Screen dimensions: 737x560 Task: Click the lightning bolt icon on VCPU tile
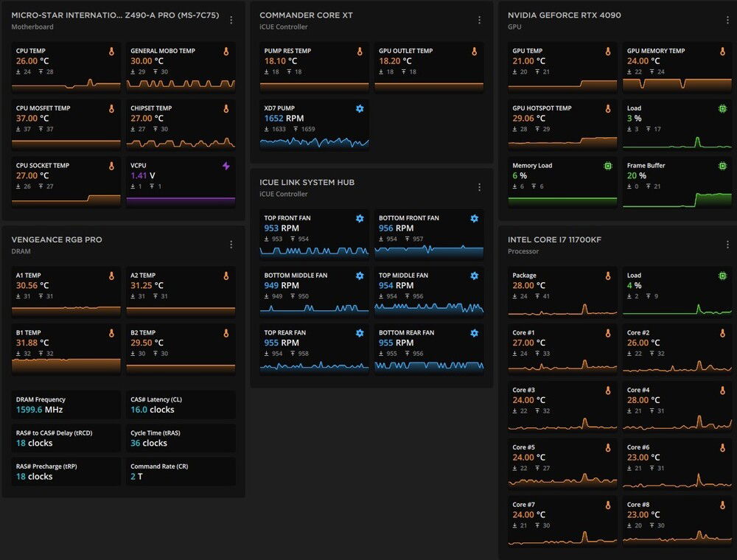(x=226, y=167)
